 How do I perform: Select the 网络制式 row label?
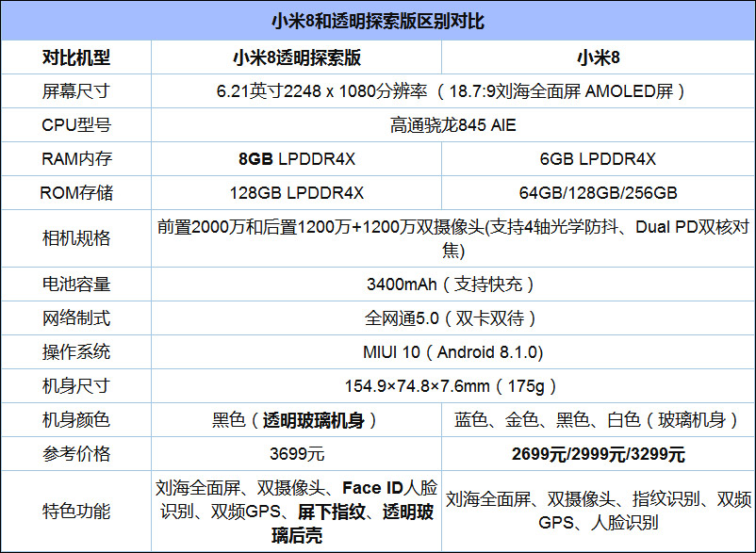tap(76, 317)
